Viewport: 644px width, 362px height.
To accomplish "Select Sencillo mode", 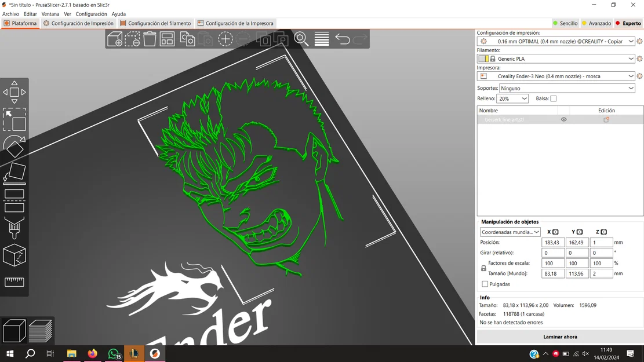I will pyautogui.click(x=565, y=23).
